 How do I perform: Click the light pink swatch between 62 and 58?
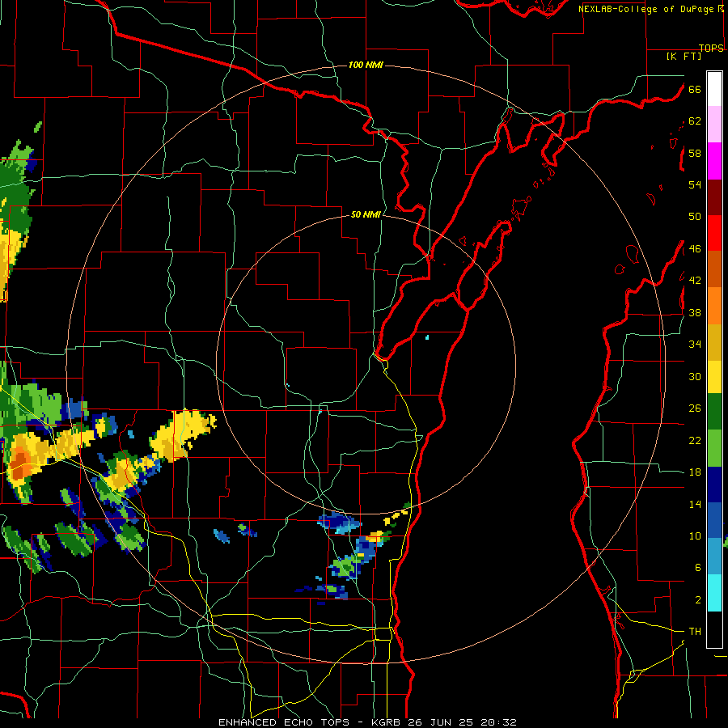[714, 124]
